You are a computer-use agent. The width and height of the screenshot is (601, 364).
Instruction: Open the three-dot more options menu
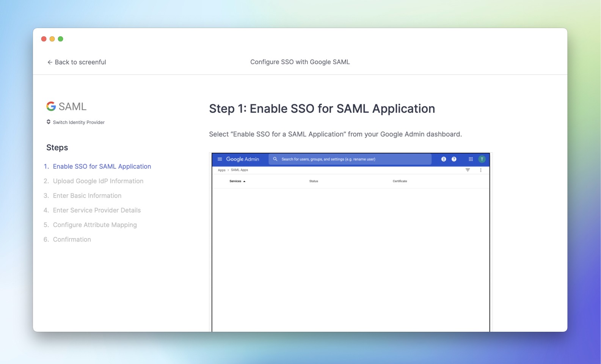click(481, 170)
